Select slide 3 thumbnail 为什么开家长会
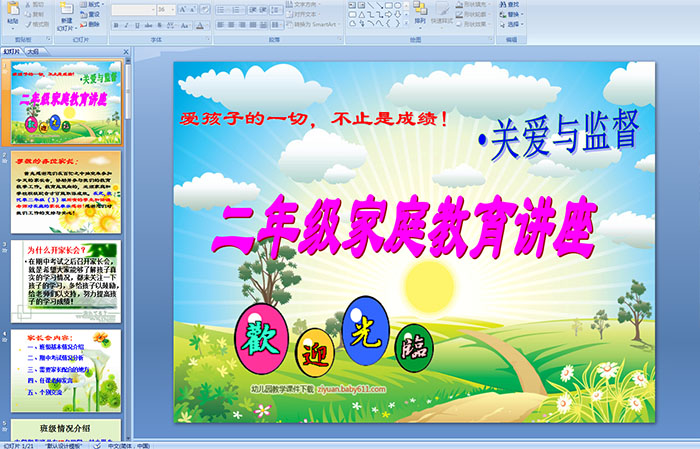Viewport: 700px width, 449px height. 66,282
